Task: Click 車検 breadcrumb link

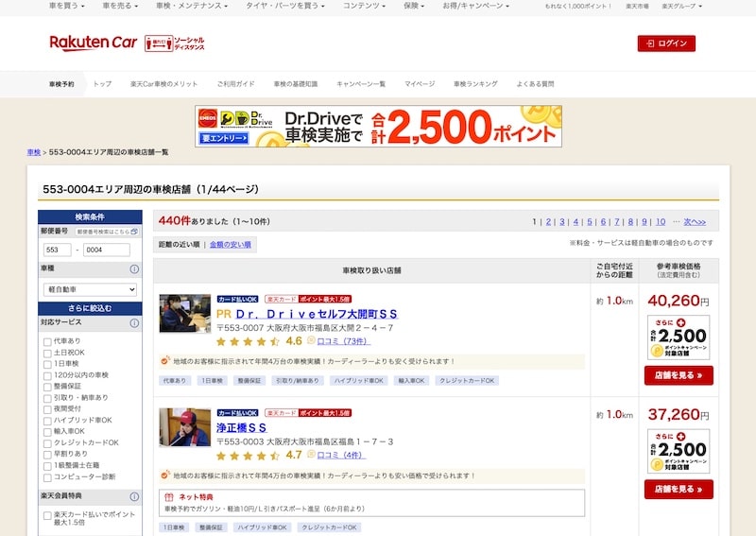Action: coord(34,152)
